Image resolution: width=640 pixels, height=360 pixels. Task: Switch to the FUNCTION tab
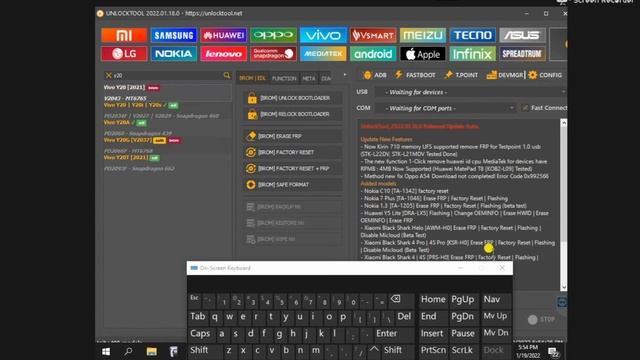[x=284, y=78]
